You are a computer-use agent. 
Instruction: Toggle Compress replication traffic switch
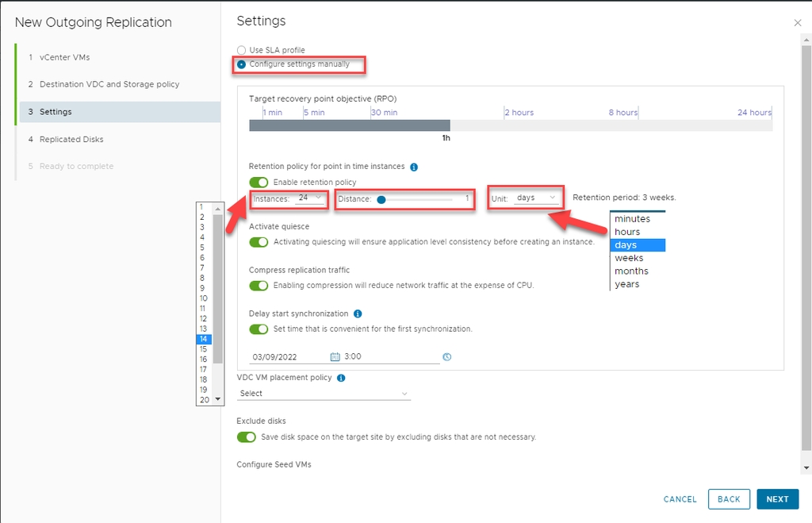click(x=259, y=286)
